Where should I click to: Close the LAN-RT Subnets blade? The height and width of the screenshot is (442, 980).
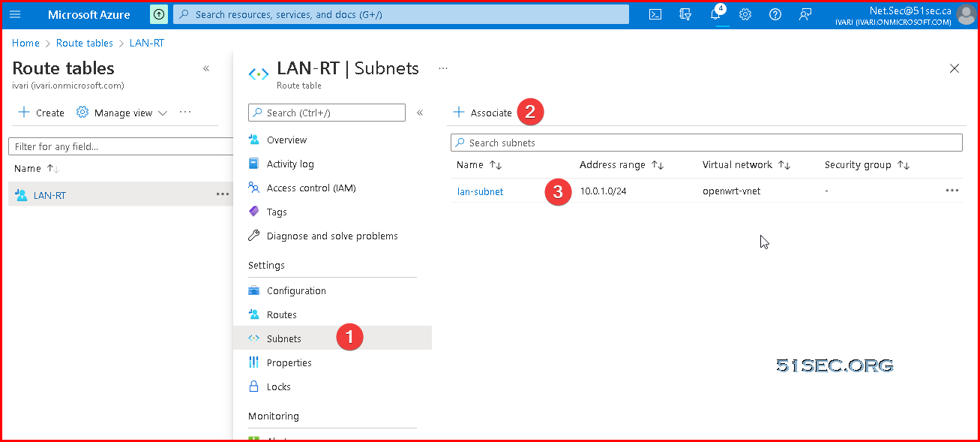tap(955, 68)
